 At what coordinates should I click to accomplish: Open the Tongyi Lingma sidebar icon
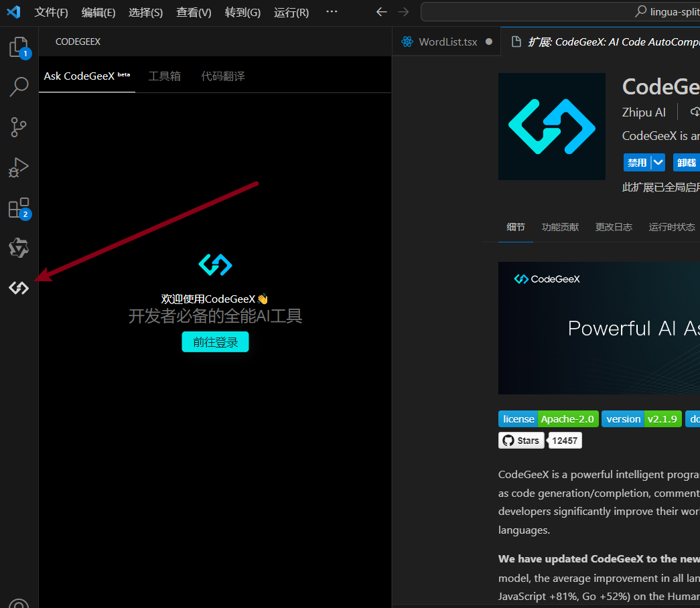click(19, 248)
